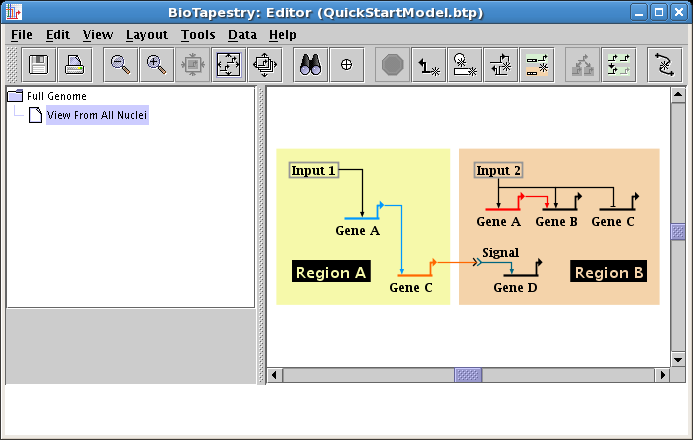Screen dimensions: 693x440
Task: Zoom in with the plus magnifier
Action: coord(156,64)
